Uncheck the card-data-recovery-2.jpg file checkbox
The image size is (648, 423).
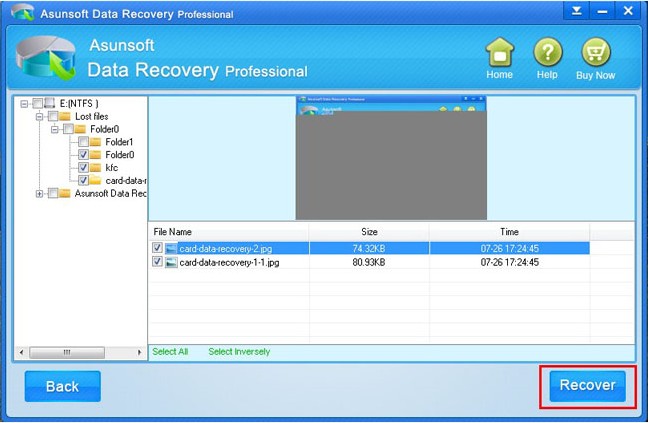click(157, 248)
